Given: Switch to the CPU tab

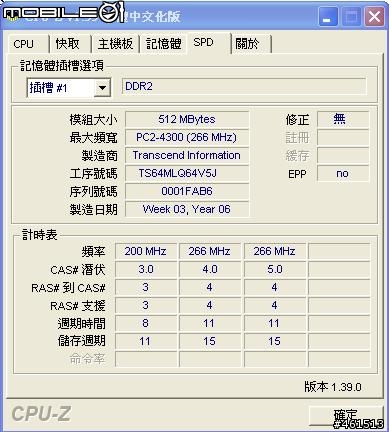Looking at the screenshot, I should click(x=28, y=44).
